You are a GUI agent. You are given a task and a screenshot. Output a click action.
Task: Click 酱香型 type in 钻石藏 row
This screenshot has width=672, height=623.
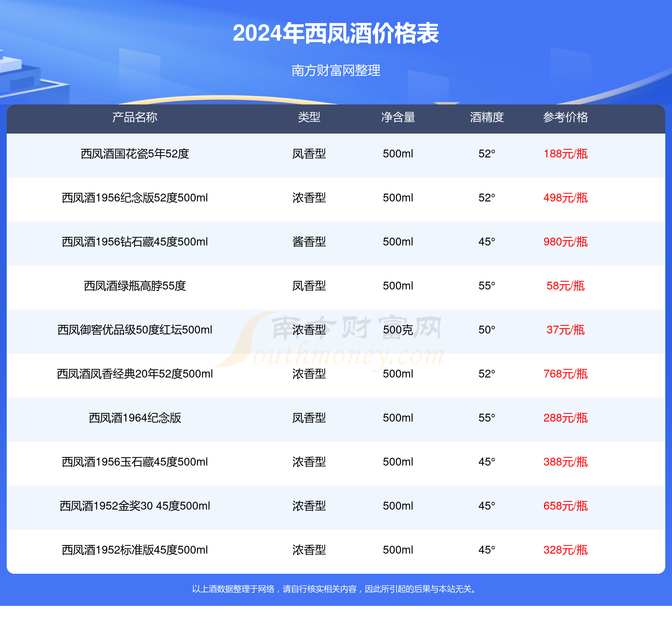click(x=309, y=242)
